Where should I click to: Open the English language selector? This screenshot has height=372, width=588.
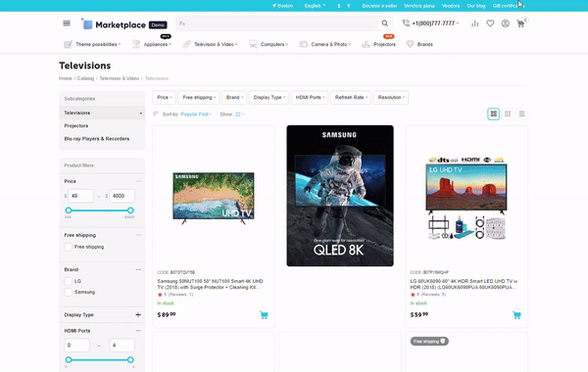pyautogui.click(x=315, y=6)
